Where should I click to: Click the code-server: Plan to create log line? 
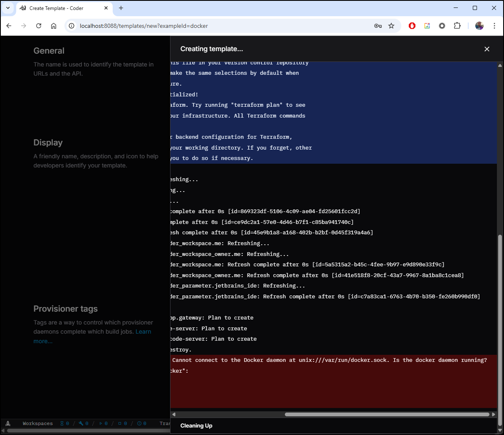(213, 339)
